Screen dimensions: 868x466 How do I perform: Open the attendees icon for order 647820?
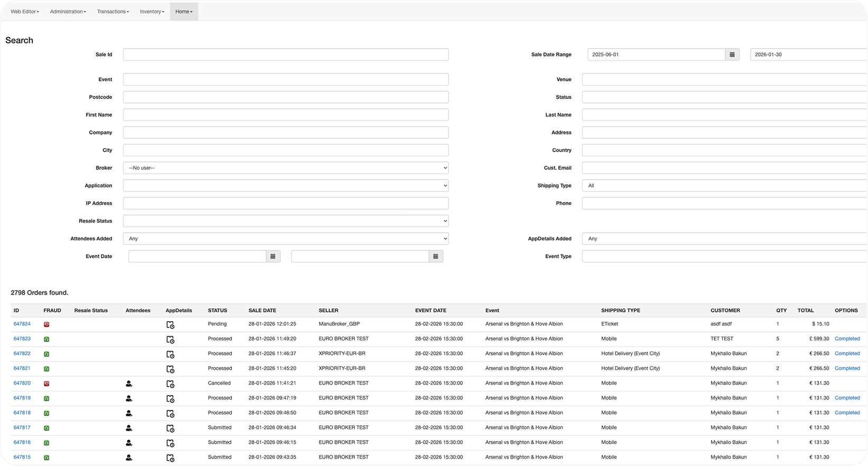click(129, 384)
